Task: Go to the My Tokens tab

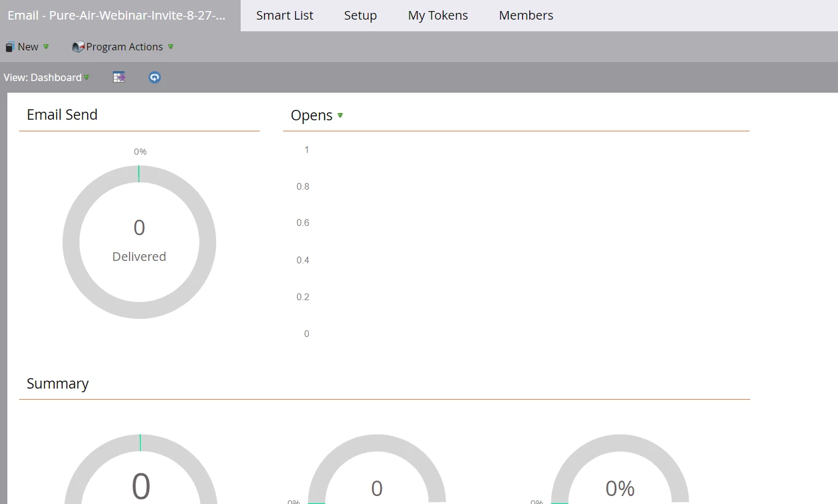Action: pos(438,15)
